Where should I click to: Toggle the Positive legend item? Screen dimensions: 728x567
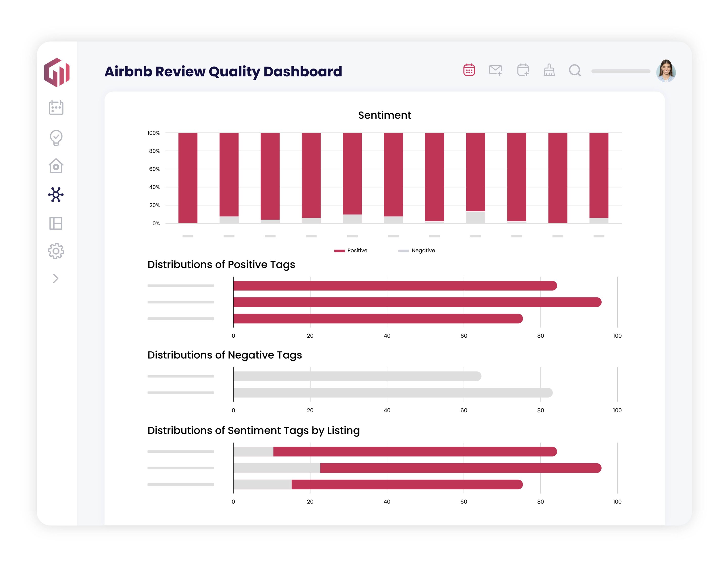(x=351, y=250)
